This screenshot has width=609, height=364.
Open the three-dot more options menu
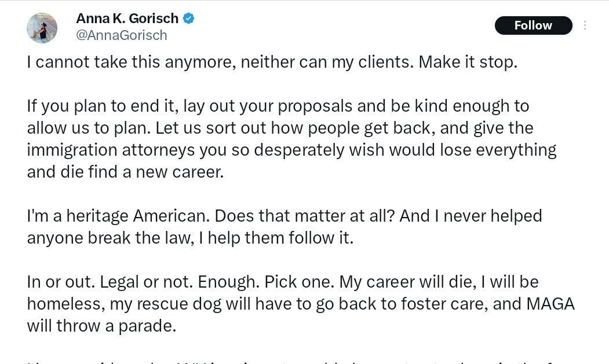click(585, 25)
